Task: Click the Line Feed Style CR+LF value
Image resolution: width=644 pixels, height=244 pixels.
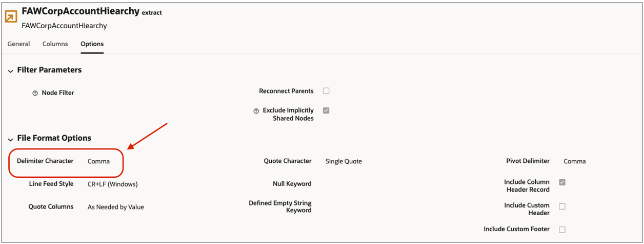Action: tap(113, 184)
